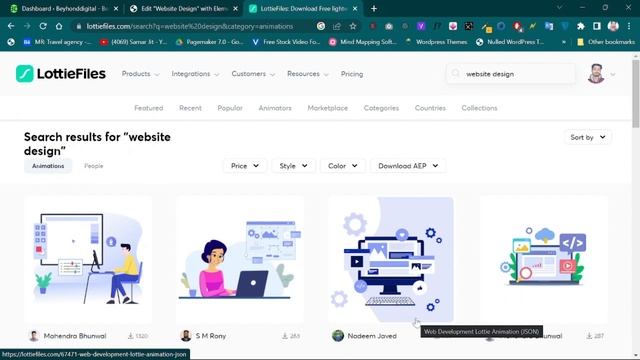Screen dimensions: 640x360
Task: Open woman with laptop animation thumbnail
Action: coord(240,260)
